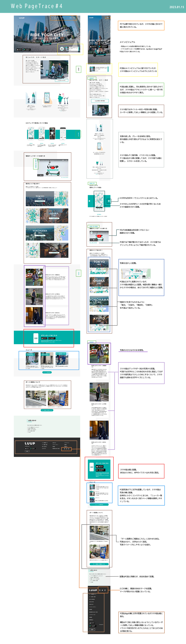The height and width of the screenshot is (644, 186).
Task: Click the mobile news teaser card below the hero
Action: (99, 69)
